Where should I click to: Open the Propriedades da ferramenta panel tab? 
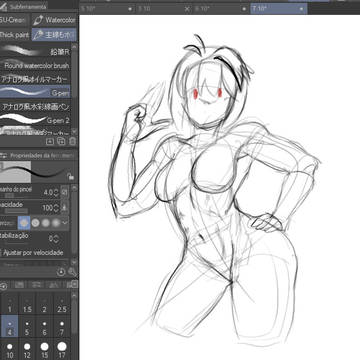click(x=37, y=155)
